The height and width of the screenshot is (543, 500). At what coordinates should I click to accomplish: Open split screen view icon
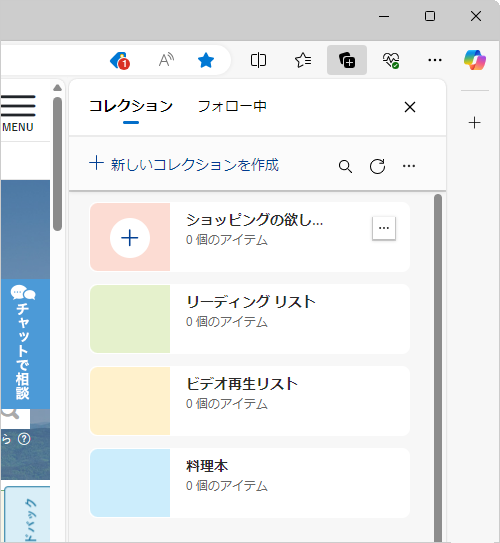(x=258, y=60)
